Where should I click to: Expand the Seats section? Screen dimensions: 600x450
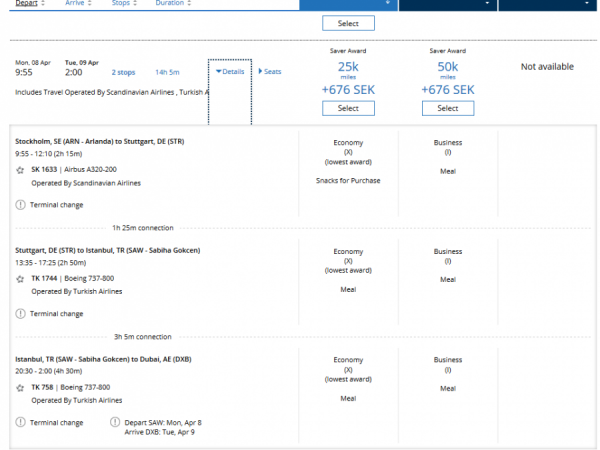click(x=269, y=72)
